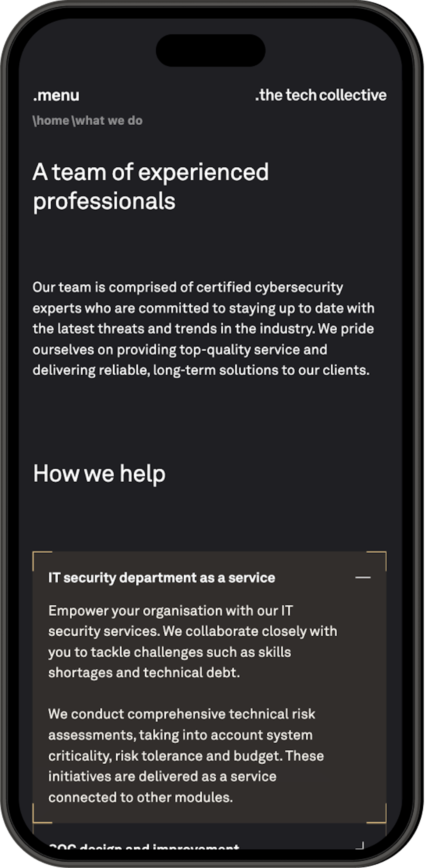427x868 pixels.
Task: Click the "How we help" heading
Action: click(x=99, y=473)
